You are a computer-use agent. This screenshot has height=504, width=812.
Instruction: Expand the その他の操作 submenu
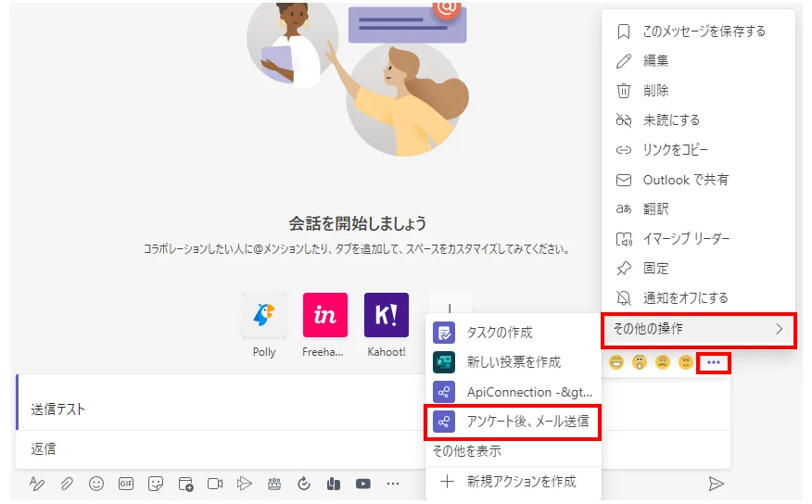tap(698, 329)
